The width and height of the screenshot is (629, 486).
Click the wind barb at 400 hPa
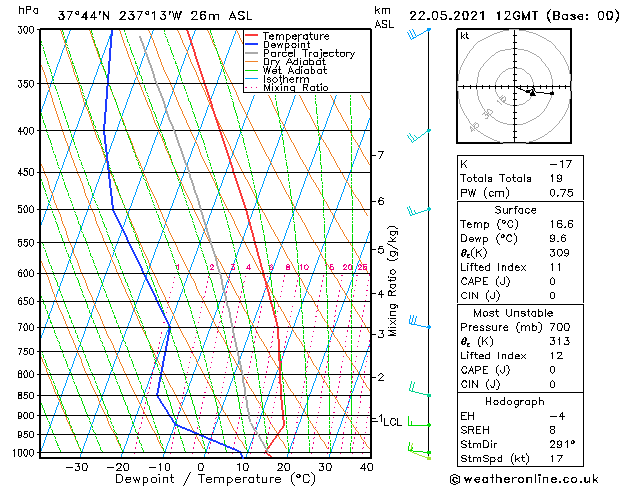[418, 136]
